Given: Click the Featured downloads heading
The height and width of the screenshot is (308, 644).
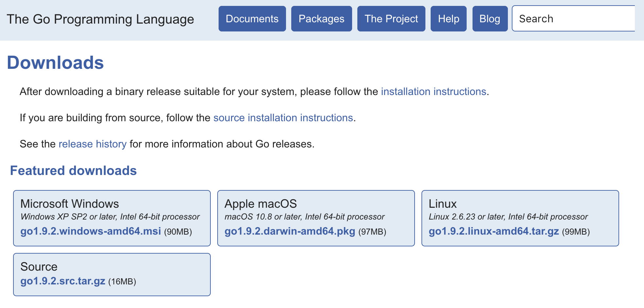Looking at the screenshot, I should click(73, 171).
